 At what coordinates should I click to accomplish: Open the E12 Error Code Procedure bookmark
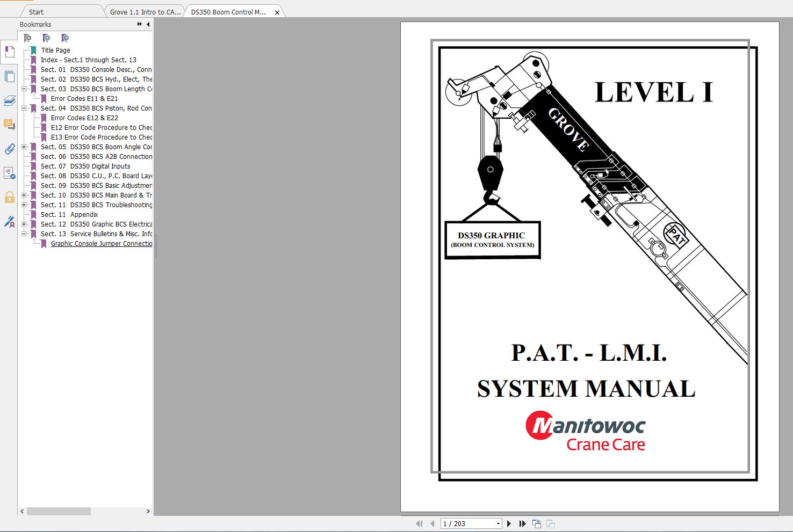(102, 128)
